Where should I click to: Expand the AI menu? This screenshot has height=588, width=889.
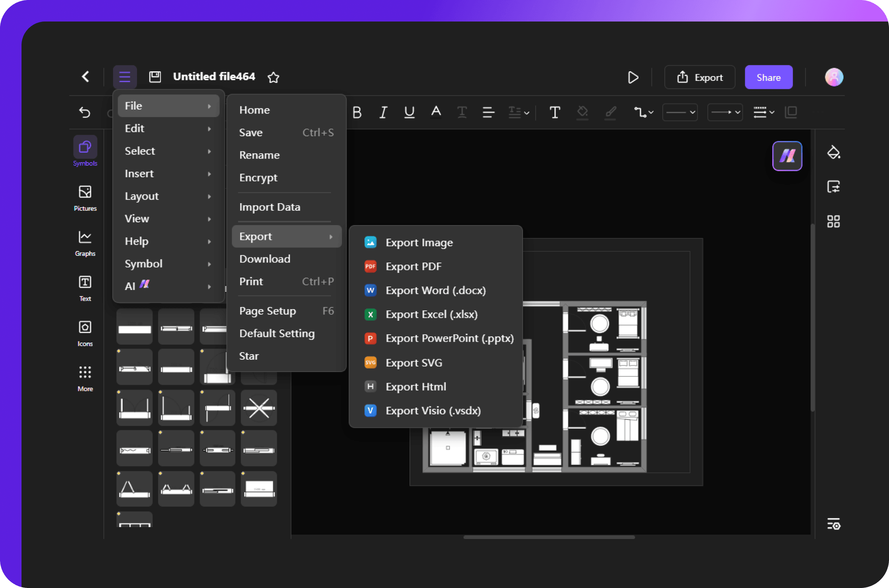pyautogui.click(x=168, y=286)
